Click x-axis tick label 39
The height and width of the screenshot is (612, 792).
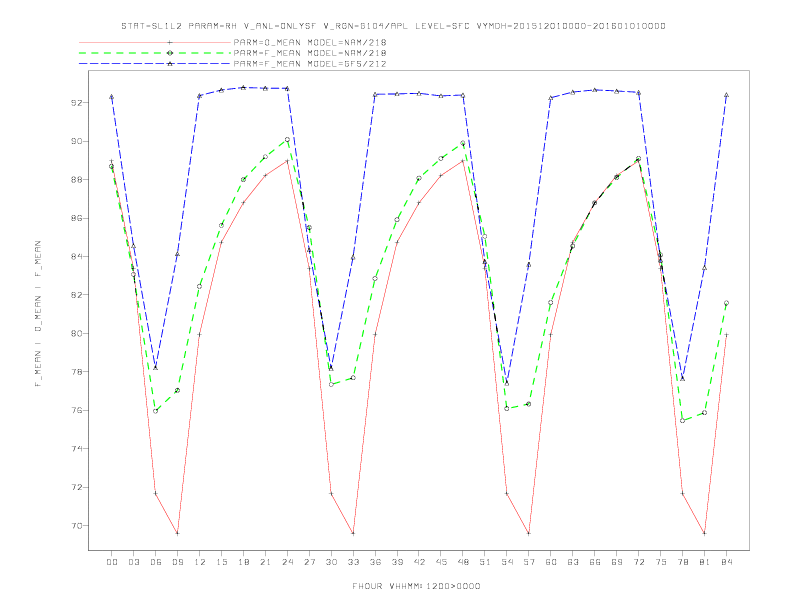click(x=397, y=562)
